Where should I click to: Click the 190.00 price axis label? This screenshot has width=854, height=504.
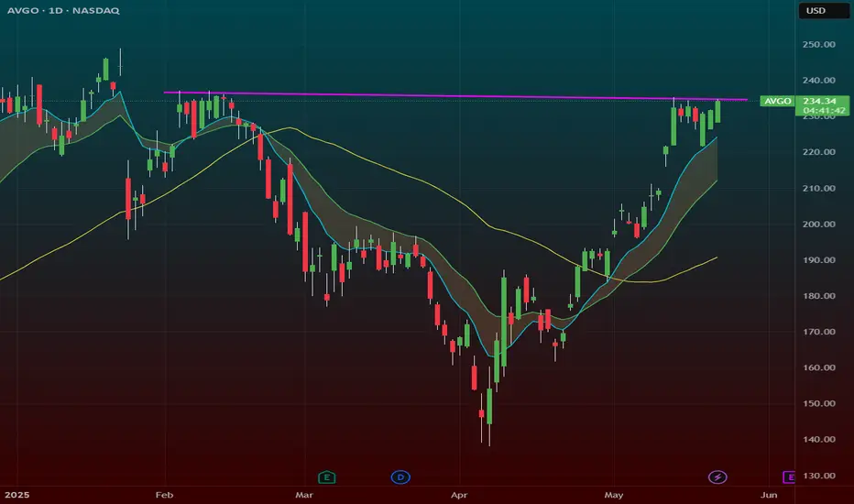818,260
